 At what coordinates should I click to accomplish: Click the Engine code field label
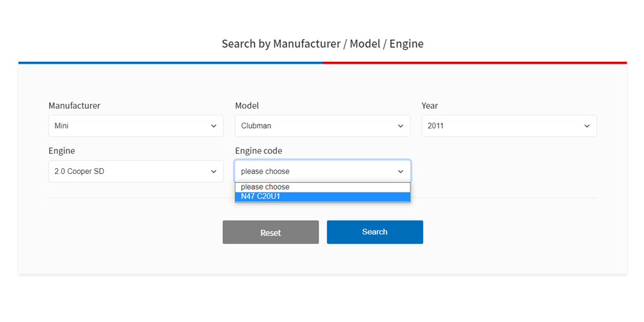pyautogui.click(x=258, y=151)
